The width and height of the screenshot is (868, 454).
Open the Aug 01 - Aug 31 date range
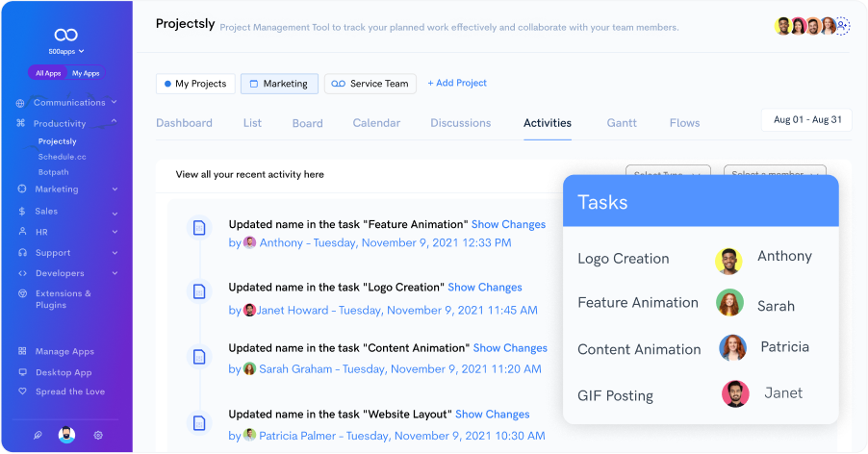tap(806, 120)
